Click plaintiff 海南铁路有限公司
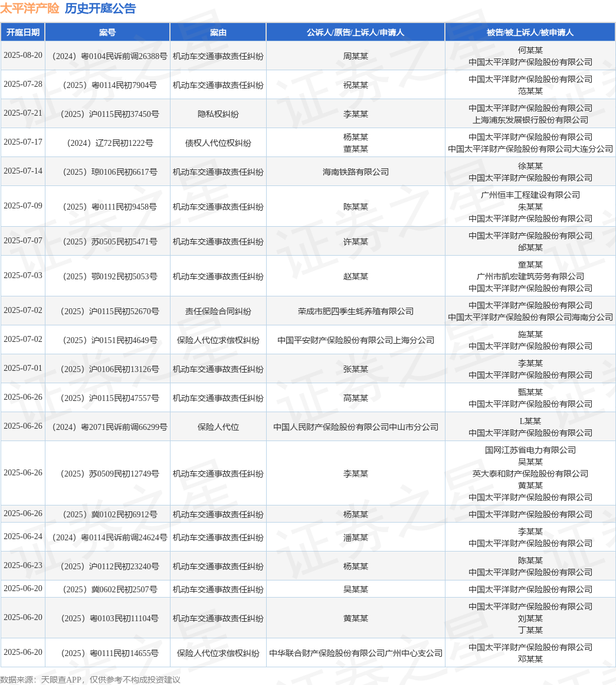The image size is (616, 685). pos(355,172)
